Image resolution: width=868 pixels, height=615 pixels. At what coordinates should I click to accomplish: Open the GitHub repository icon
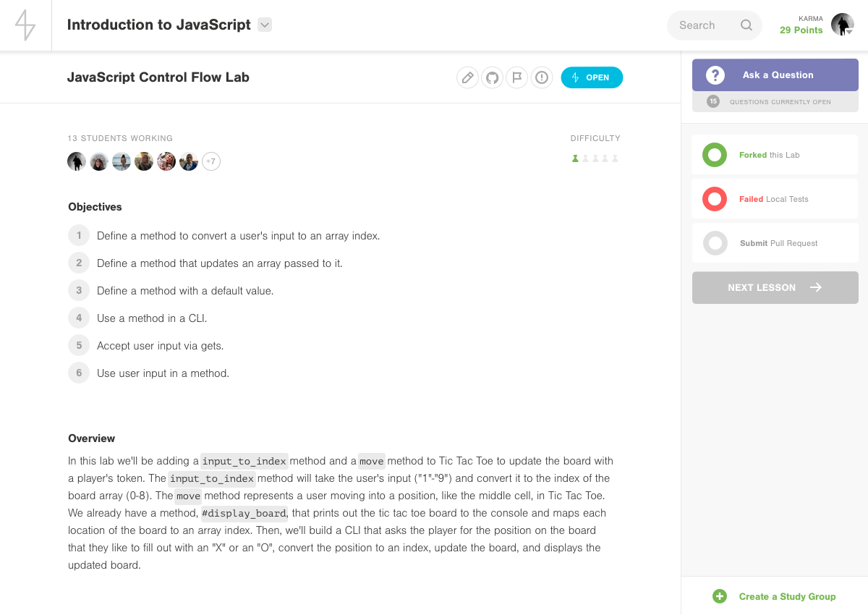point(493,77)
